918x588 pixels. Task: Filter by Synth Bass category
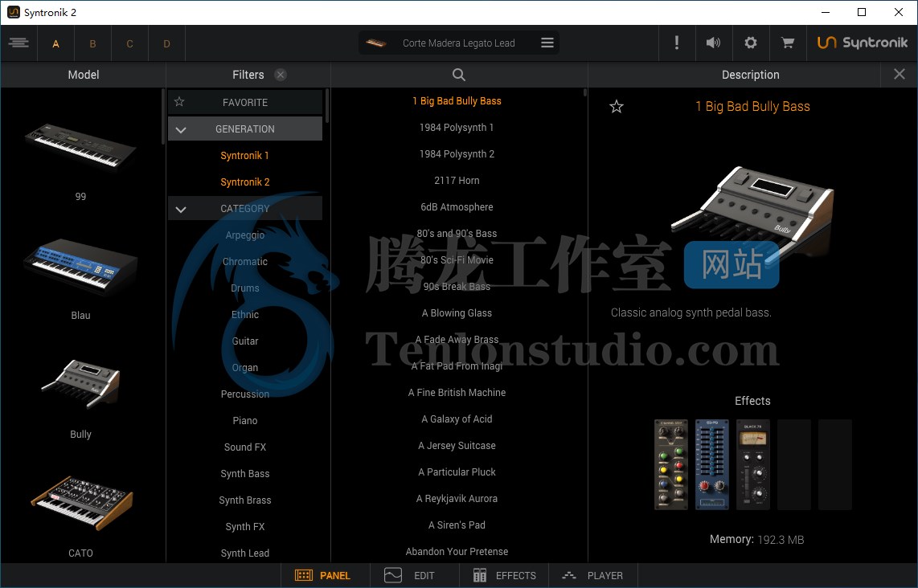[x=244, y=473]
